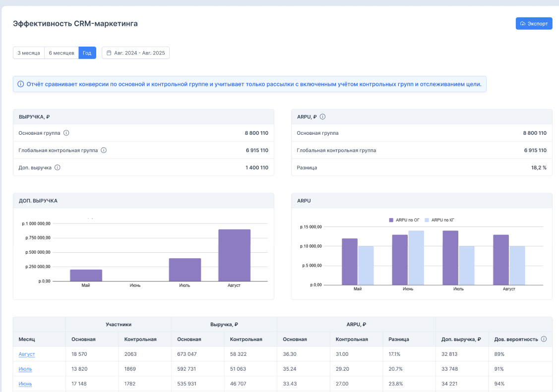The width and height of the screenshot is (559, 392).
Task: Click the Май bar in Доп. выручка chart
Action: click(86, 275)
